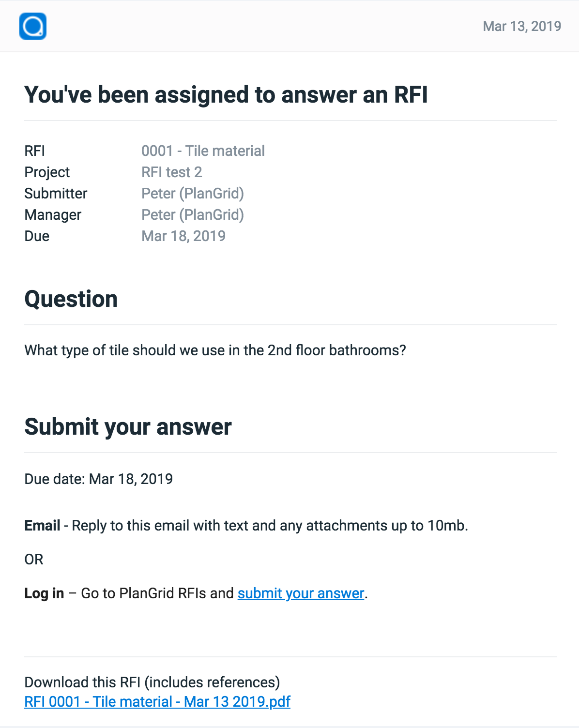Image resolution: width=579 pixels, height=728 pixels.
Task: Click the Manager field label
Action: tap(53, 215)
